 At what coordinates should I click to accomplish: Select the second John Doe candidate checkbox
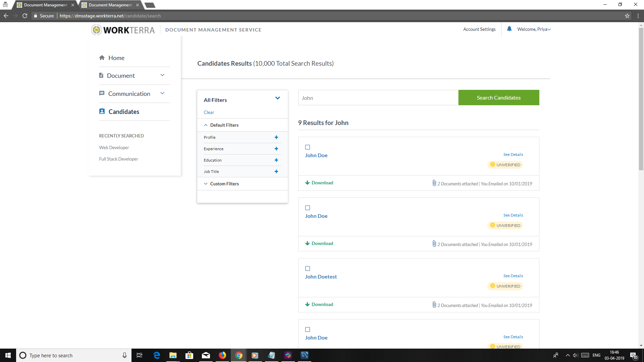pos(308,208)
